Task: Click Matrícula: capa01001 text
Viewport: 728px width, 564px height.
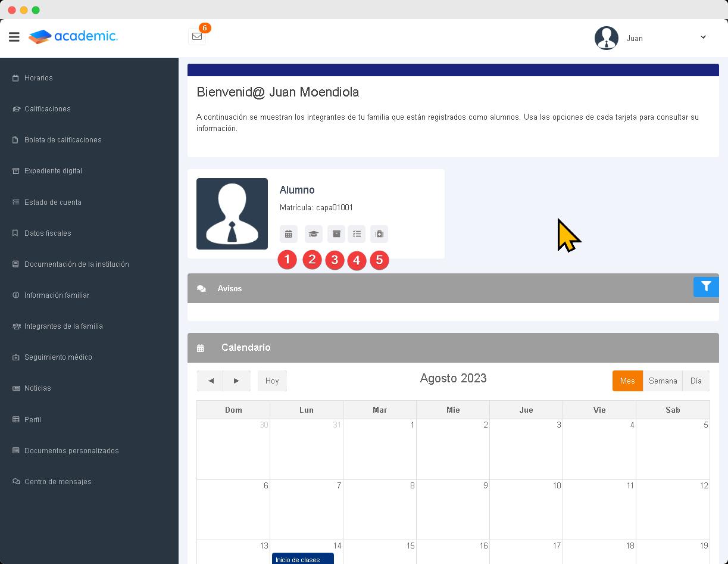Action: click(316, 208)
